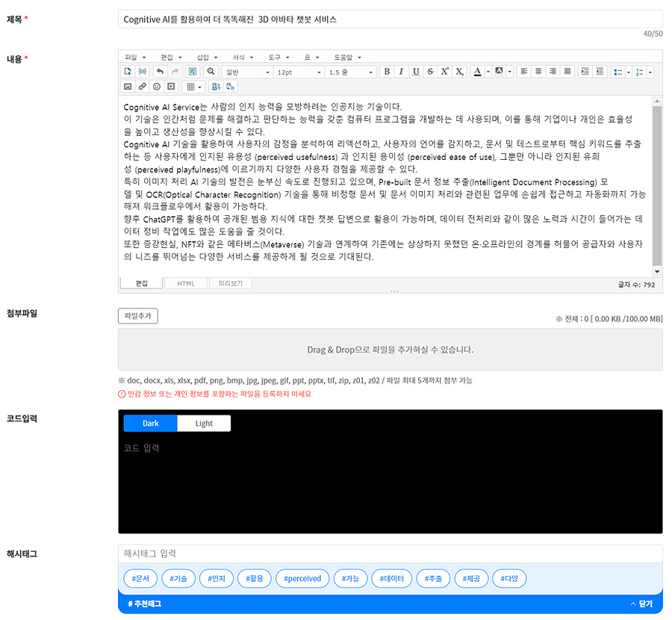Add the #문서 recommended tag
The image size is (672, 620).
(140, 578)
